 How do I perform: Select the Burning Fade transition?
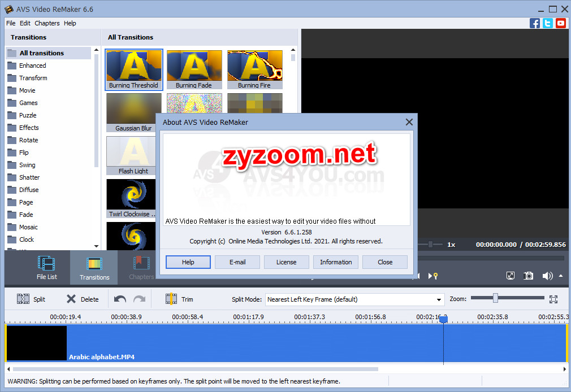point(194,69)
